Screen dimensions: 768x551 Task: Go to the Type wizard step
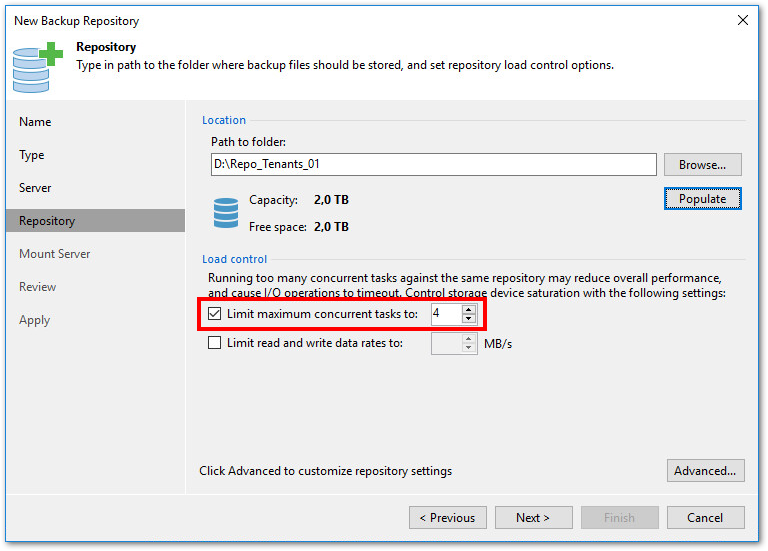(32, 155)
